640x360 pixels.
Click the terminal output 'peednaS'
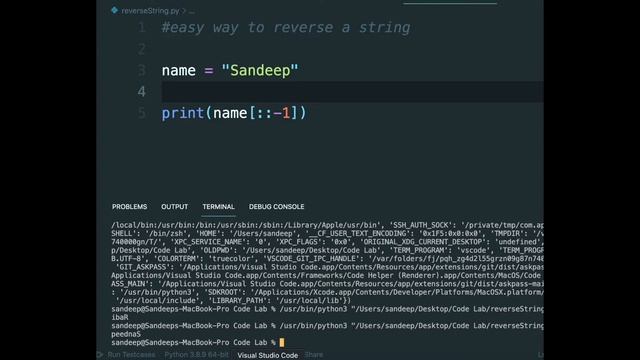click(x=126, y=334)
